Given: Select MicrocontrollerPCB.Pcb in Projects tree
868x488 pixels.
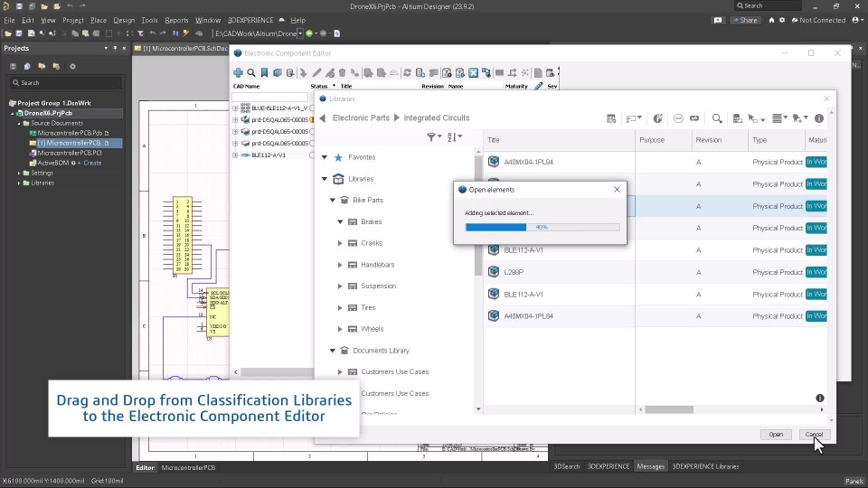Looking at the screenshot, I should point(70,134).
